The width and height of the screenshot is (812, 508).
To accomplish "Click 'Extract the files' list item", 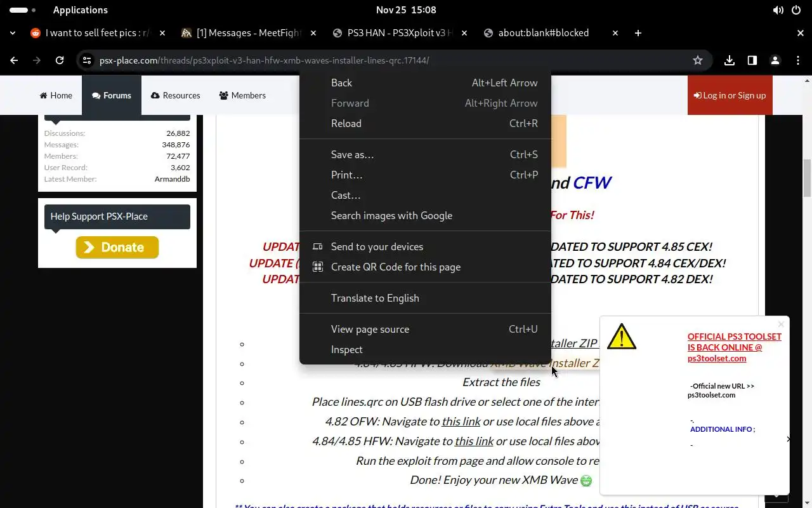I will 501,382.
